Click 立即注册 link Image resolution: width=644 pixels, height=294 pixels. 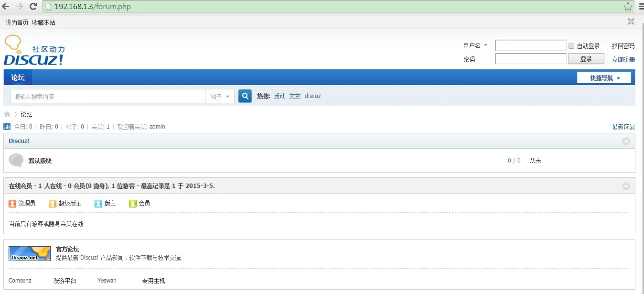click(623, 59)
